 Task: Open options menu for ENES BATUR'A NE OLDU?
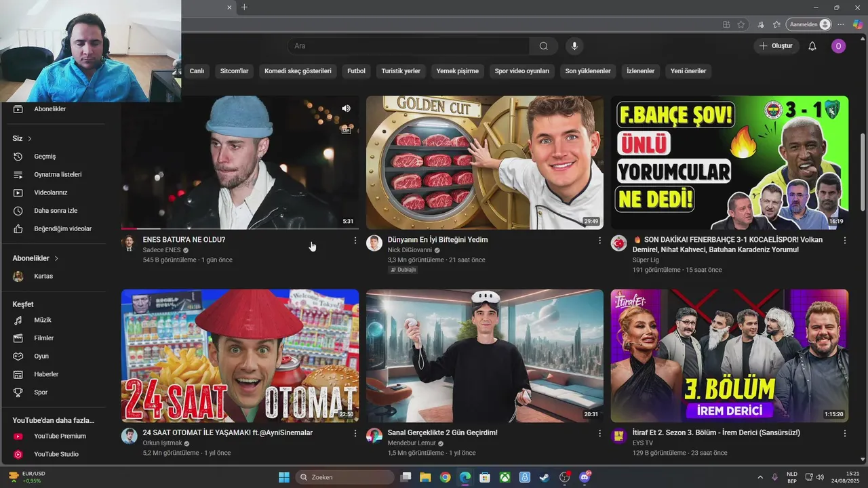(355, 241)
